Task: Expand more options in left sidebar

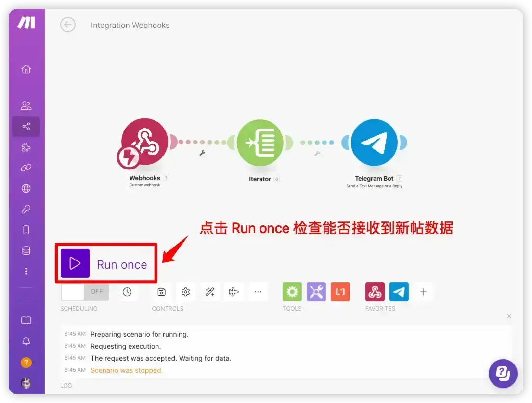Action: [x=26, y=271]
